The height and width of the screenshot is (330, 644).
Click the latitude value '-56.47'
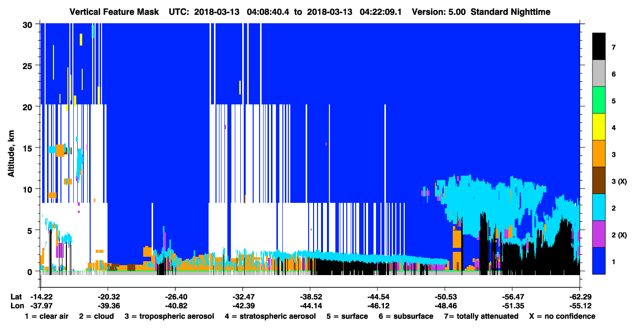click(x=512, y=297)
